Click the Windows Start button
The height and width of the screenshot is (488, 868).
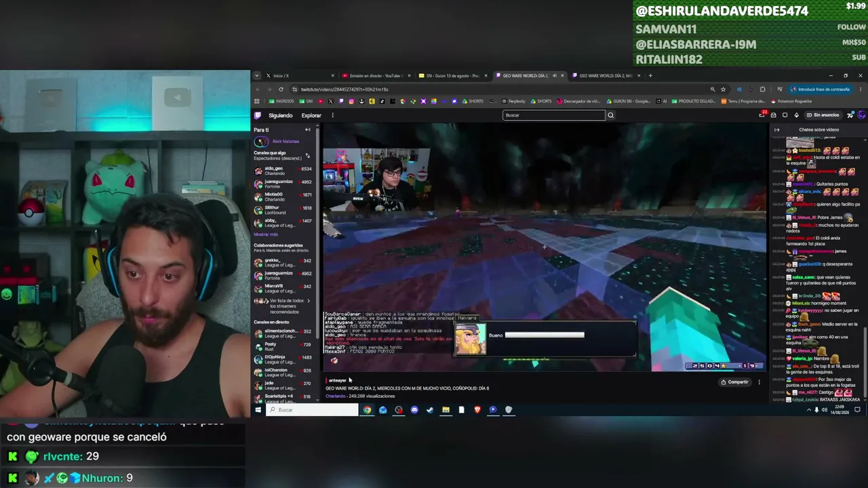coord(258,409)
